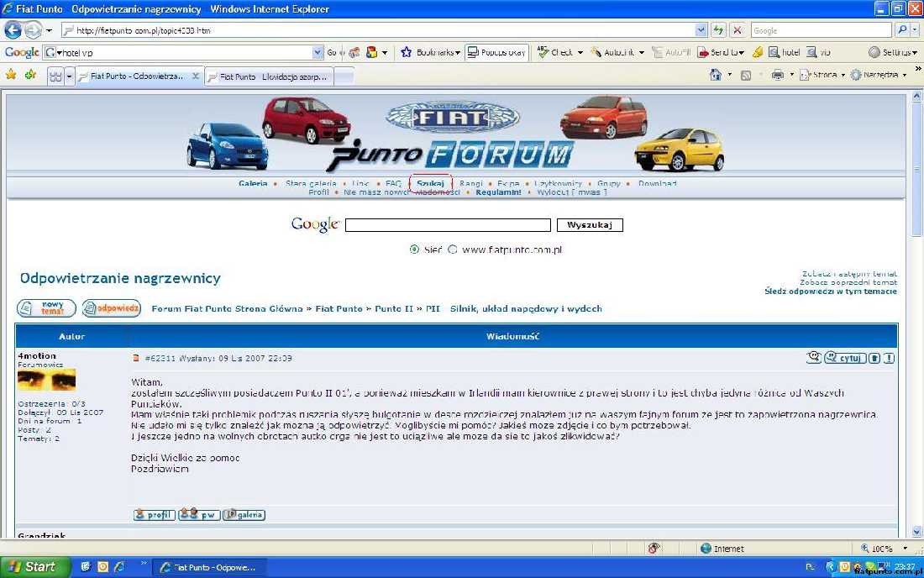The width and height of the screenshot is (924, 578).
Task: Select the 'Sieć' radio button
Action: [414, 250]
